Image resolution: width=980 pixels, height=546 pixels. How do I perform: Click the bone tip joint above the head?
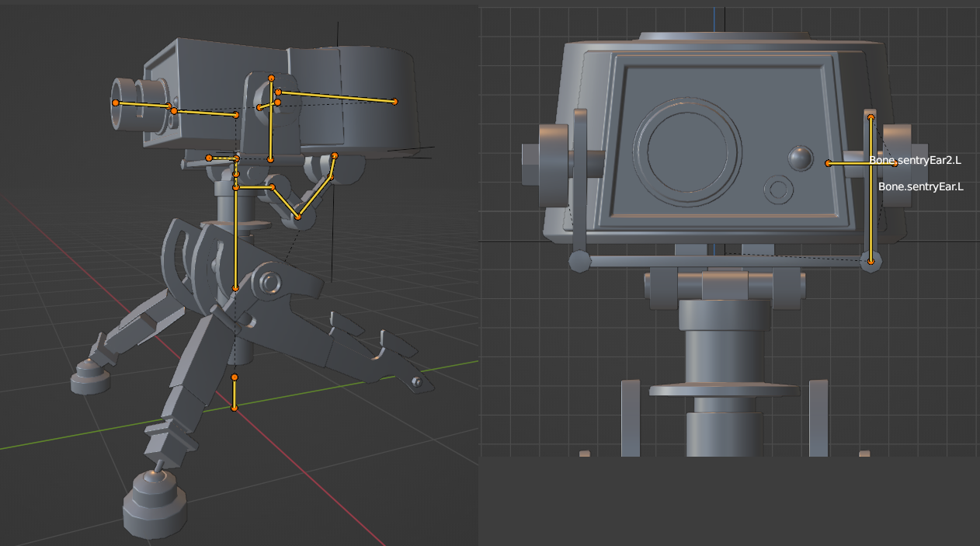[x=270, y=78]
